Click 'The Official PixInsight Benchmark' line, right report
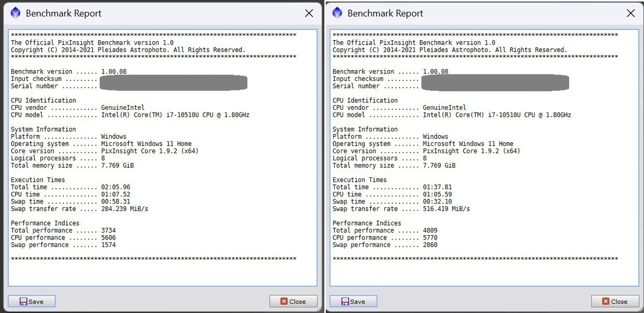Viewport: 644px width, 313px height. point(414,42)
